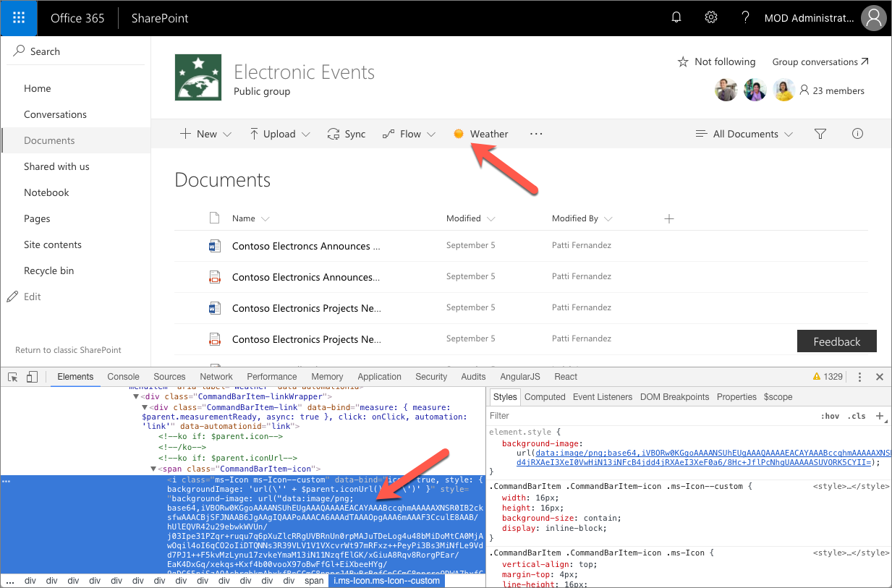Open the Office 365 app launcher
The height and width of the screenshot is (588, 892).
[x=18, y=18]
